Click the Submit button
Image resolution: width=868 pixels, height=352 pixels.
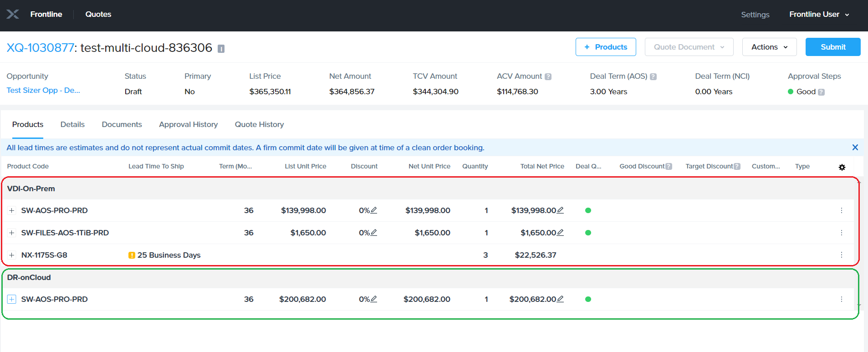click(833, 47)
